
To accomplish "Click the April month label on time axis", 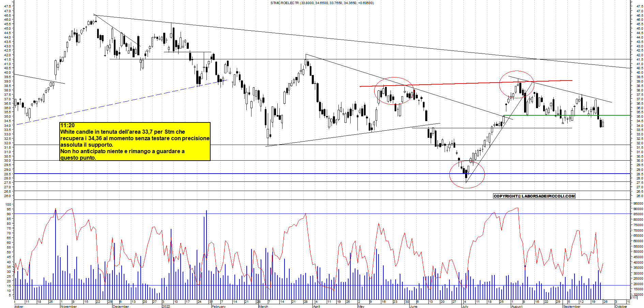I will pos(317,306).
